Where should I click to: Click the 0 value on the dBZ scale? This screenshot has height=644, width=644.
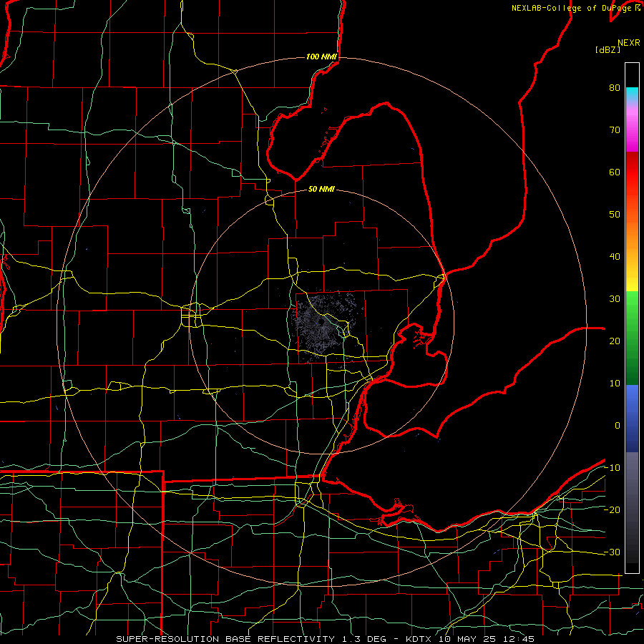[617, 426]
